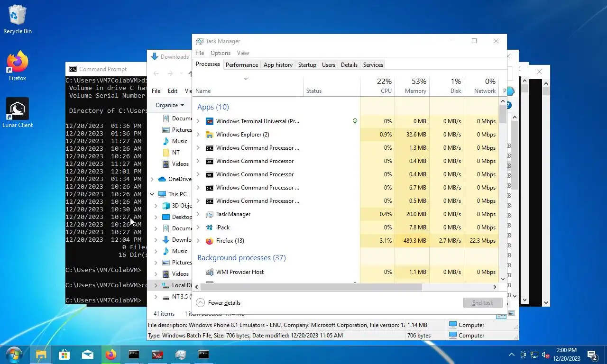The height and width of the screenshot is (364, 607).
Task: Open the Lunar Client desktop shortcut
Action: (x=18, y=113)
